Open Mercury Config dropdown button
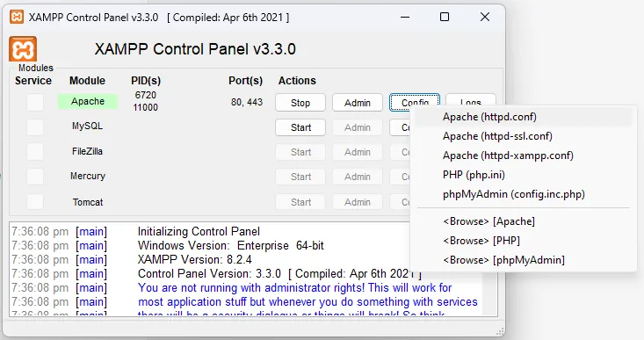This screenshot has height=340, width=644. (401, 177)
